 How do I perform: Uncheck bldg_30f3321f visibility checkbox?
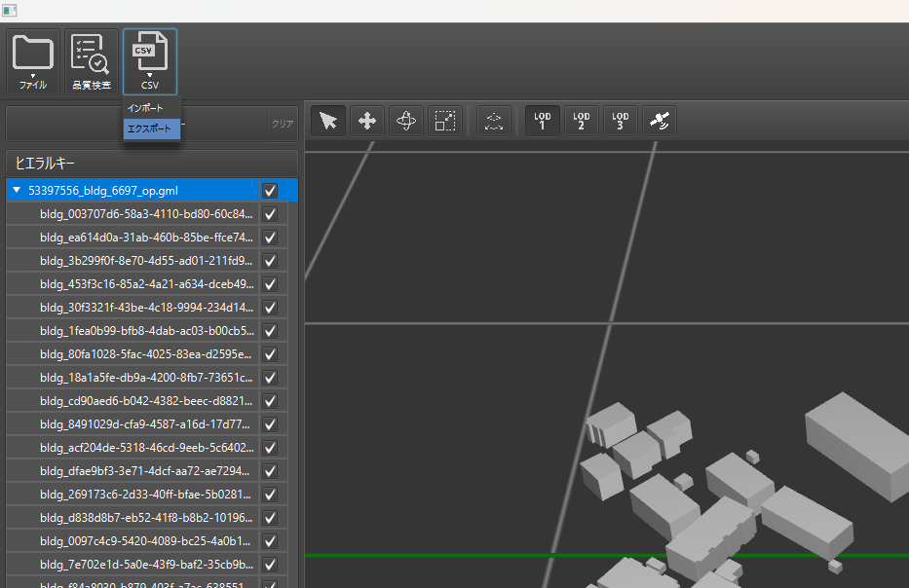[270, 308]
